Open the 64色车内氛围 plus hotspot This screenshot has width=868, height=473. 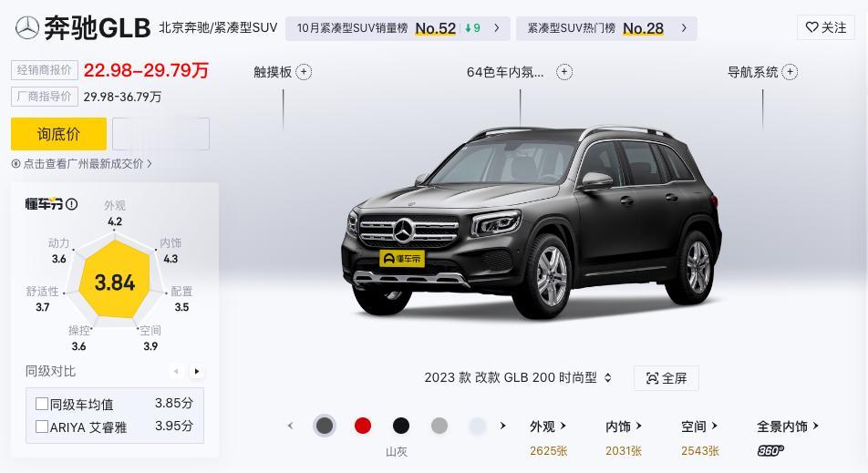tap(564, 72)
